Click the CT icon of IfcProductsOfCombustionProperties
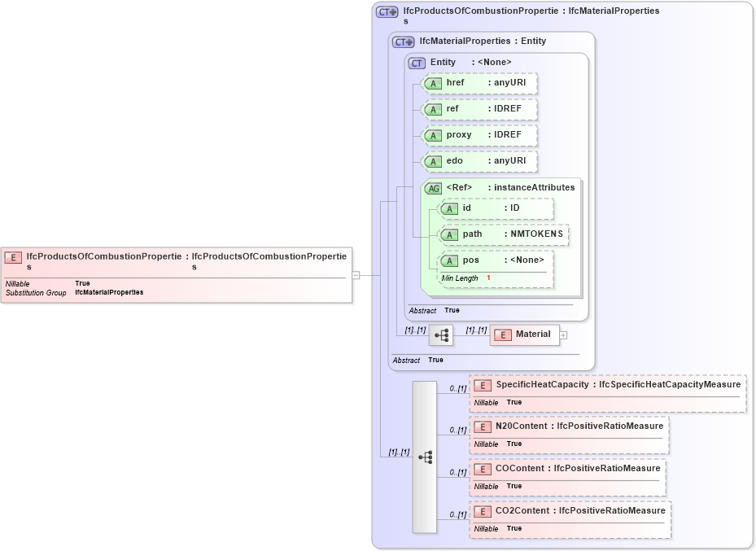756x551 pixels. [x=386, y=11]
